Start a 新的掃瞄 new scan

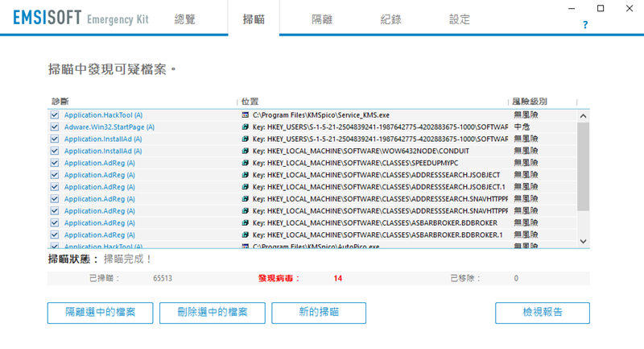coord(319,313)
